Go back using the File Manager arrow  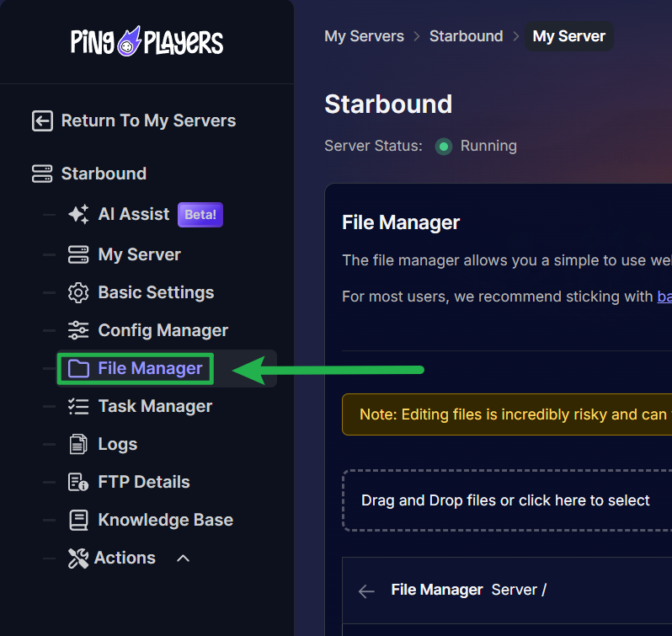(x=366, y=591)
